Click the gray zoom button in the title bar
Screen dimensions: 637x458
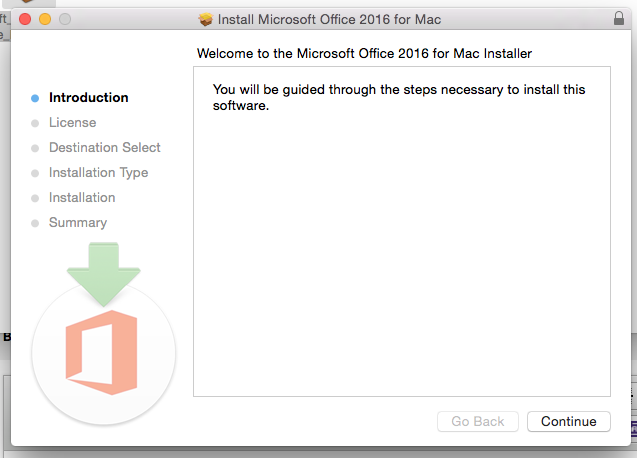65,19
